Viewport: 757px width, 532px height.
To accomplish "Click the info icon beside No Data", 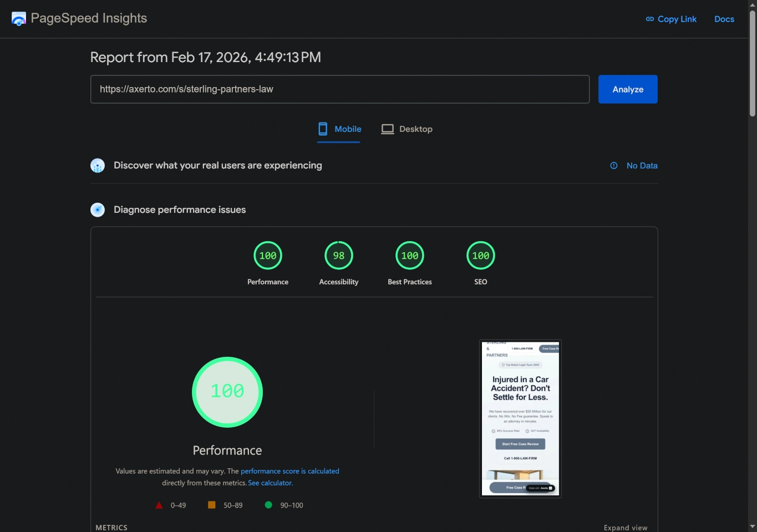I will pos(613,165).
